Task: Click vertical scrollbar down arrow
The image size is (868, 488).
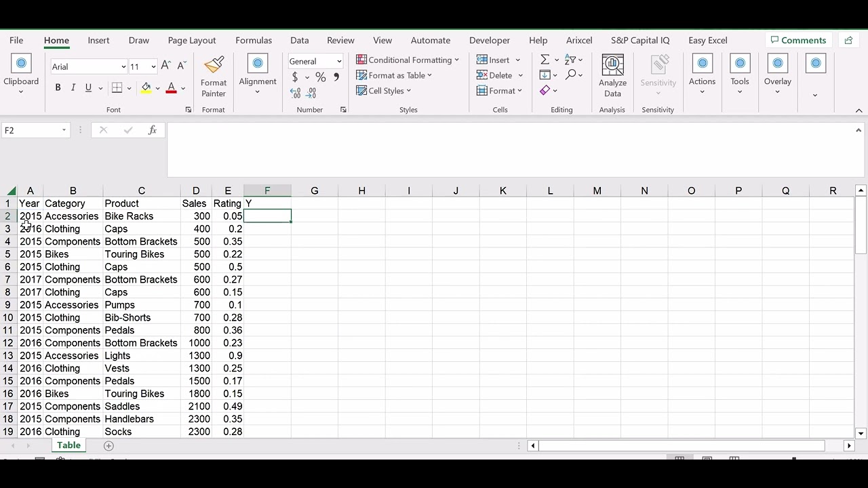Action: click(861, 433)
